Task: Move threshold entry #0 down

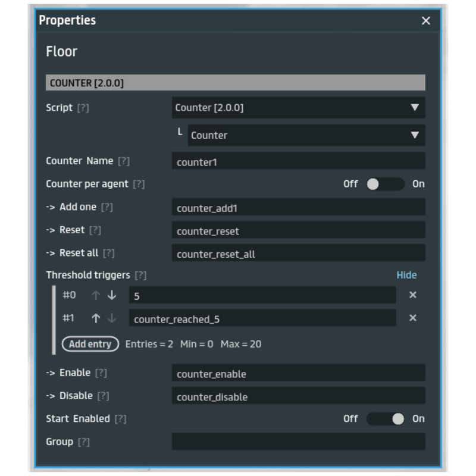Action: 112,295
